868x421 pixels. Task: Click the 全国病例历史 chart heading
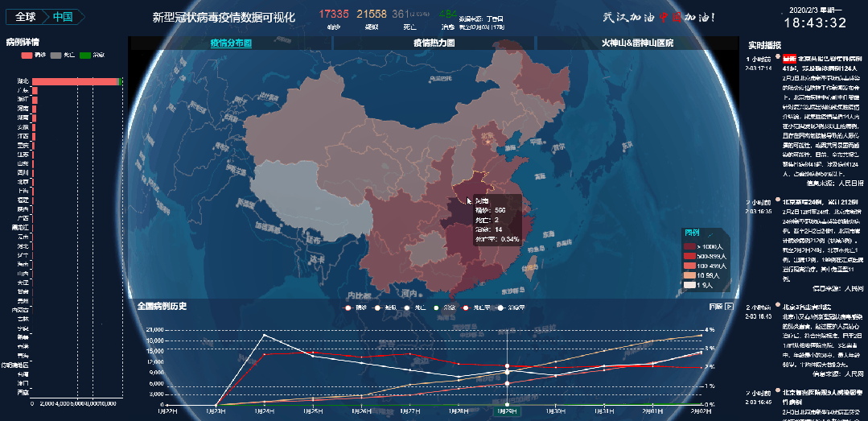(x=162, y=306)
